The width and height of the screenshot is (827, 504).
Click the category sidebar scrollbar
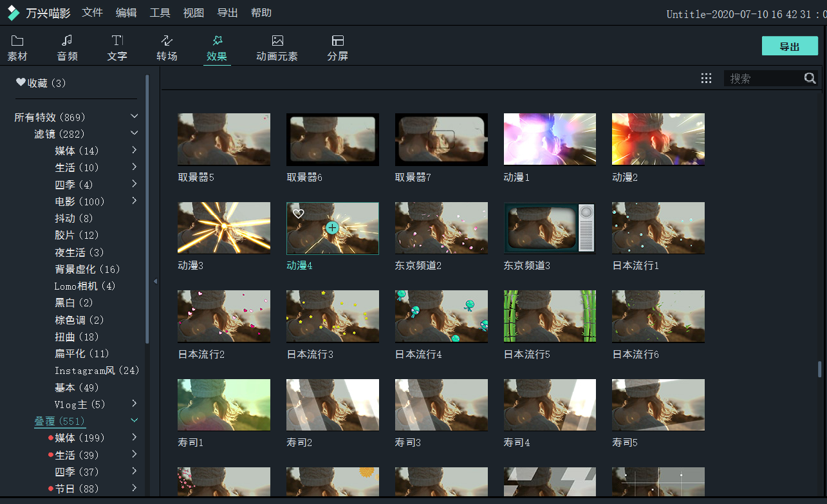(x=147, y=209)
